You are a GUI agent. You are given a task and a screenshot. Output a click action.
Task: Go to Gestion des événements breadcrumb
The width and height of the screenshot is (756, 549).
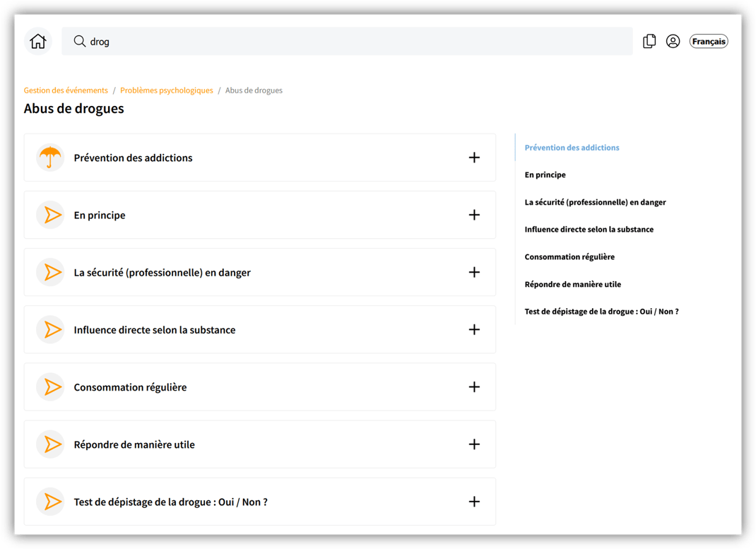[66, 90]
